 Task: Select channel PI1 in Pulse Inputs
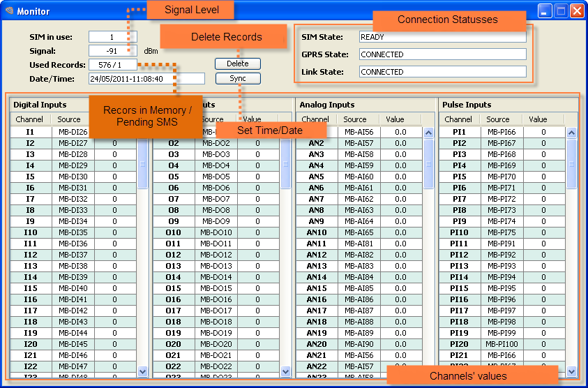coord(460,132)
